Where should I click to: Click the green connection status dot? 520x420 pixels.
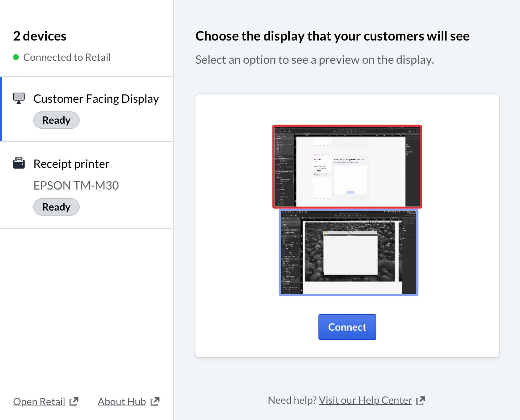[x=16, y=57]
